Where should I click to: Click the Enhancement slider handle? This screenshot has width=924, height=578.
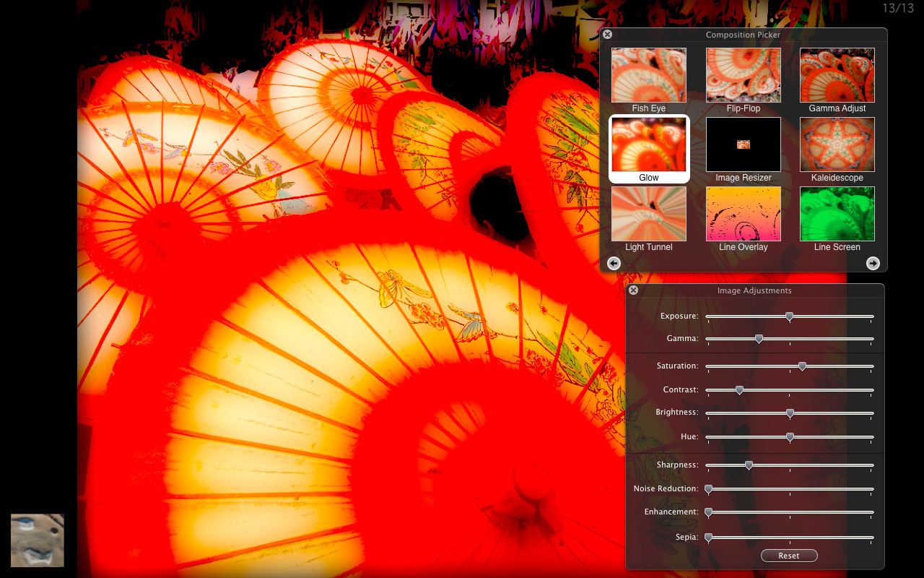click(x=708, y=512)
